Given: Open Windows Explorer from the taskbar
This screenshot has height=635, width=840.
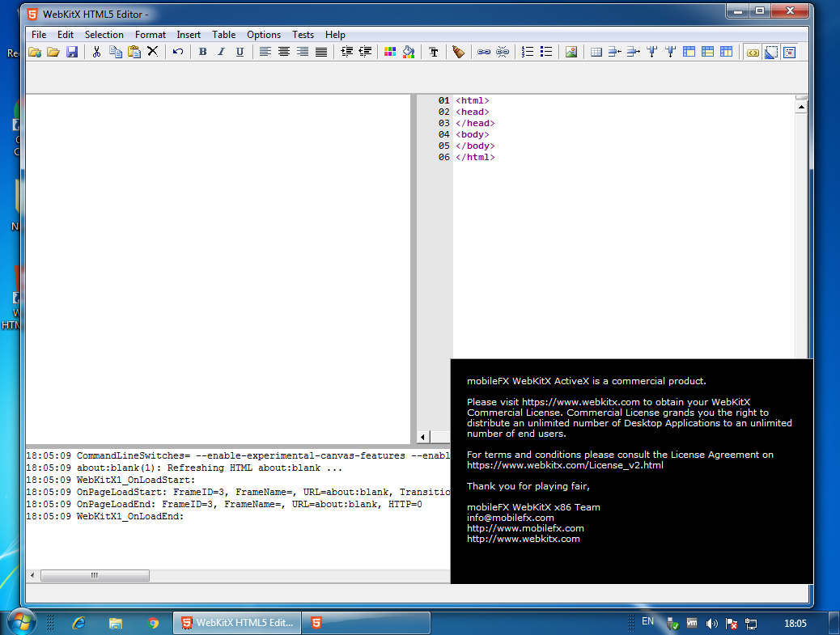Looking at the screenshot, I should pos(116,623).
